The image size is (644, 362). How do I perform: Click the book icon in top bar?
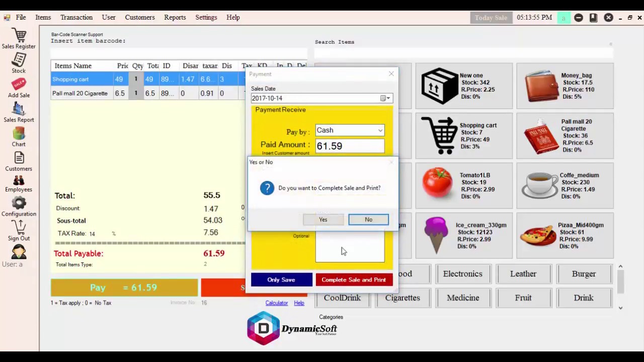(x=593, y=18)
